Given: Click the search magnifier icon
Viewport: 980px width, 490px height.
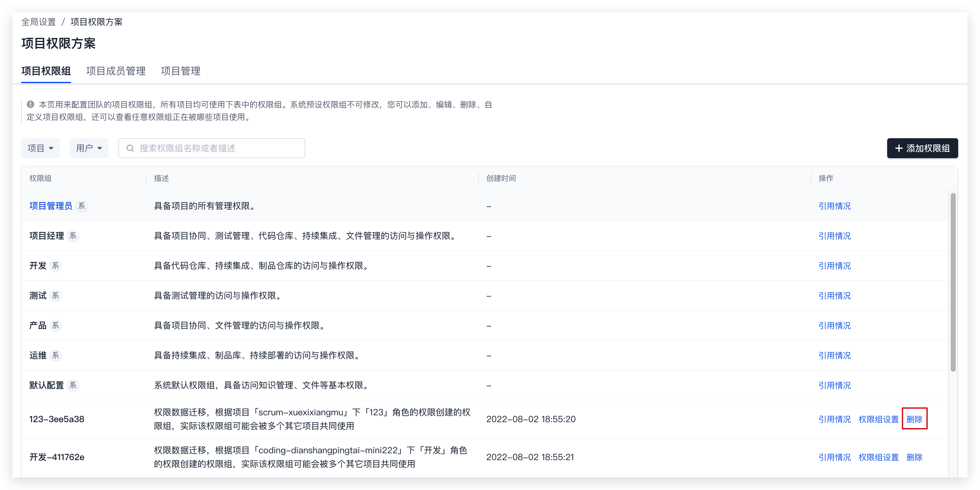Looking at the screenshot, I should coord(130,148).
